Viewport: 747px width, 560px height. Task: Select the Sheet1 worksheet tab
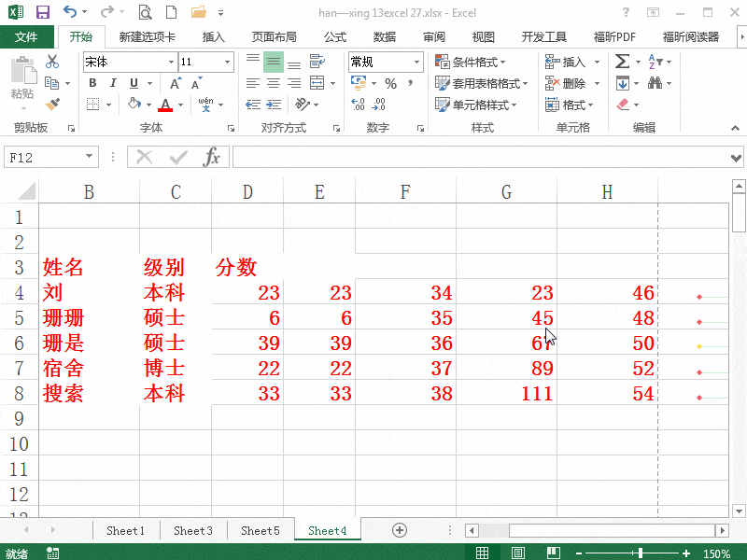pos(125,529)
